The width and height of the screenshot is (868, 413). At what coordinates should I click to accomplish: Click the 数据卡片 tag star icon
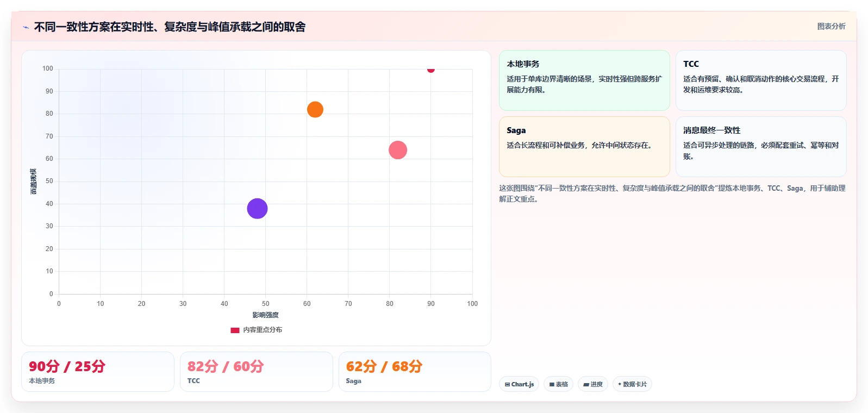620,384
